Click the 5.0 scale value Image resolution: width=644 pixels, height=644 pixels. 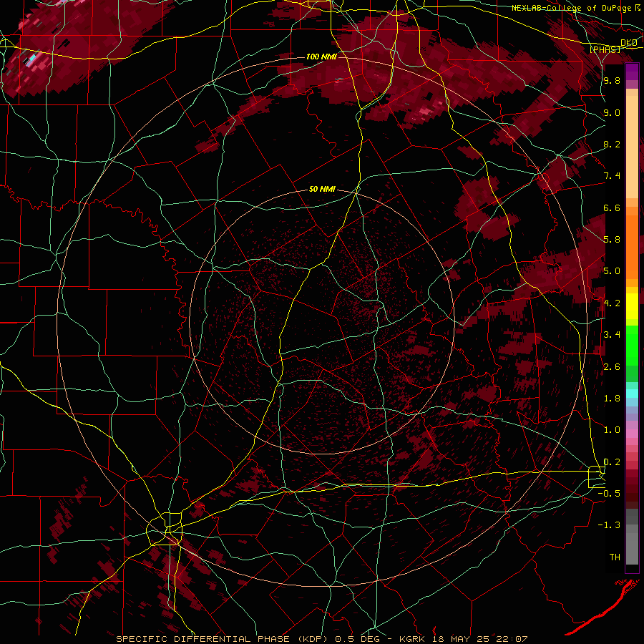pos(612,271)
